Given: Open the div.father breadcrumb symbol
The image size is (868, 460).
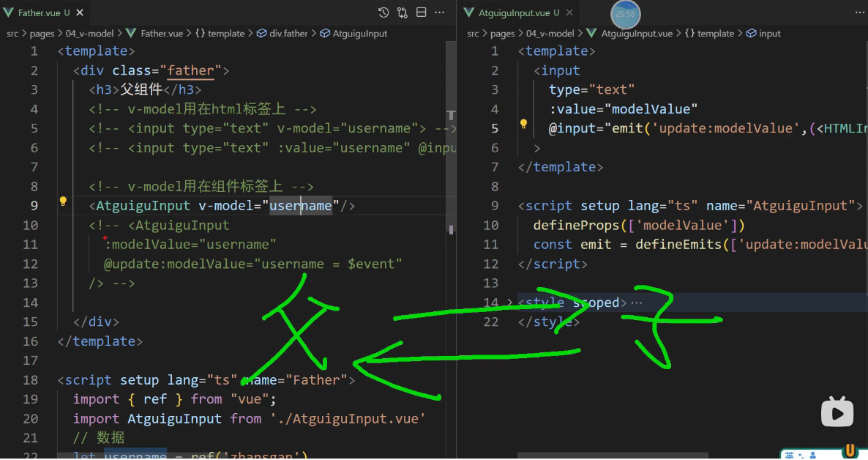Looking at the screenshot, I should (283, 33).
